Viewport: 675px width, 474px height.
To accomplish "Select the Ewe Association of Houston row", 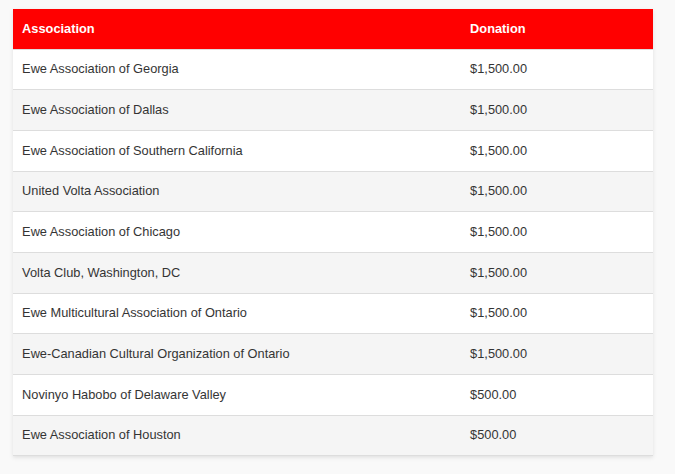I will pos(333,435).
